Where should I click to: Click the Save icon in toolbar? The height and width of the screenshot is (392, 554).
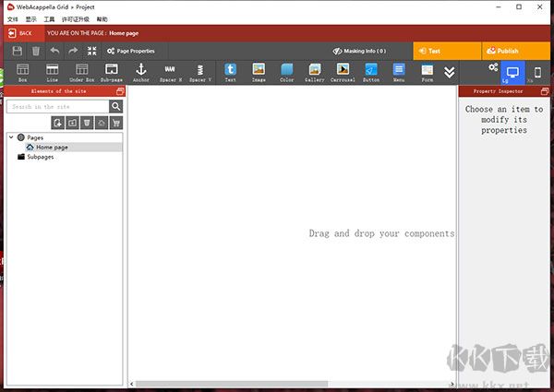[17, 51]
